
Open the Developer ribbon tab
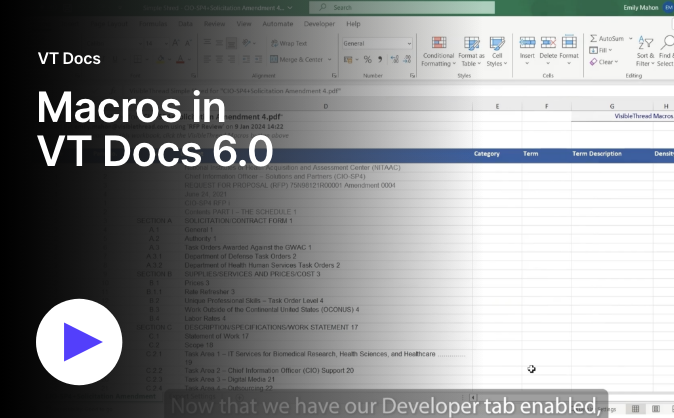(319, 23)
